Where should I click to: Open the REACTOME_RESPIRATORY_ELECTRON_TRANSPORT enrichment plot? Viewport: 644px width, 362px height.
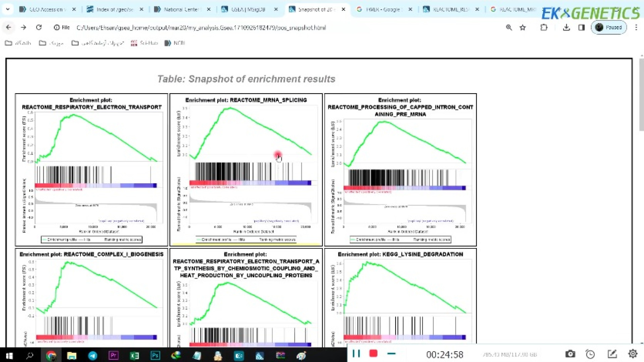(92, 170)
